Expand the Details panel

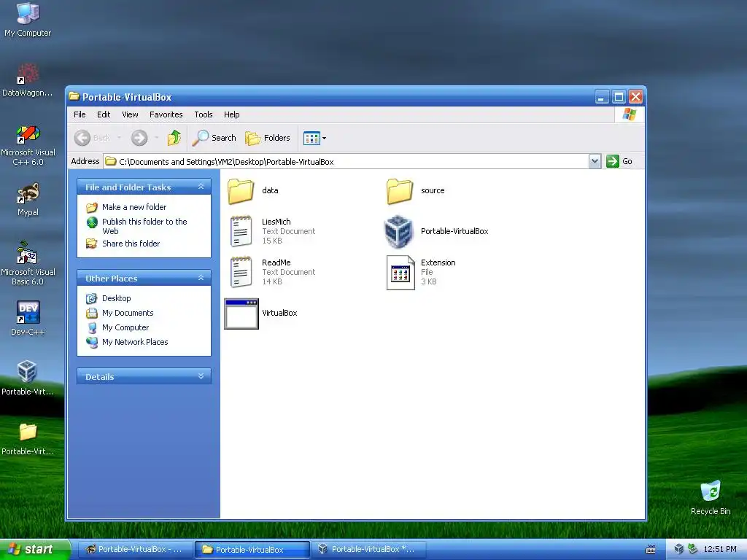201,376
